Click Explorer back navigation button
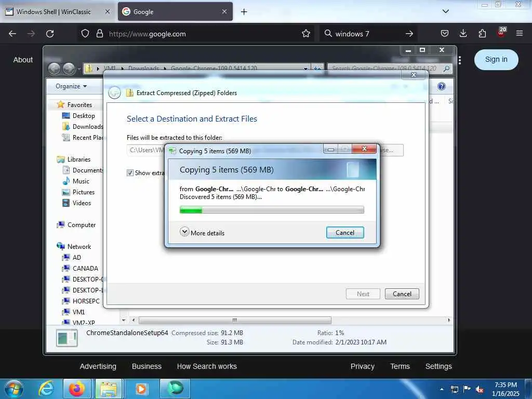This screenshot has width=532, height=399. click(54, 69)
